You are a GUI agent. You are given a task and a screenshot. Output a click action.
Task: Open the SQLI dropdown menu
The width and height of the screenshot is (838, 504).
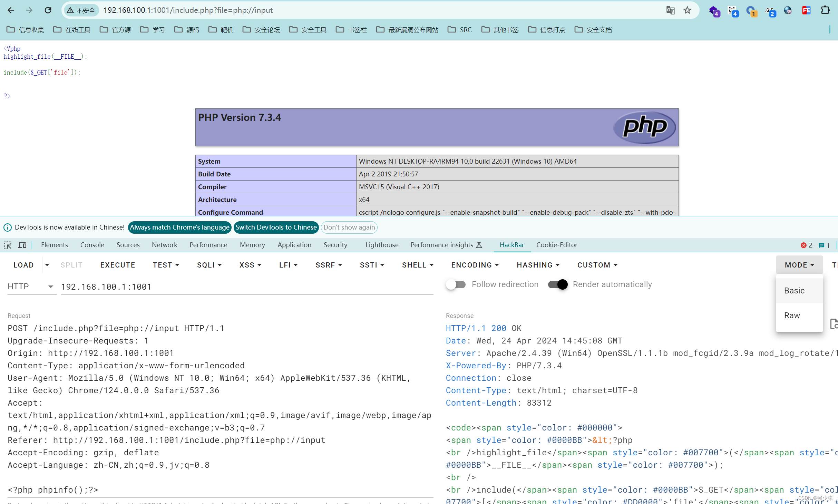(x=209, y=265)
